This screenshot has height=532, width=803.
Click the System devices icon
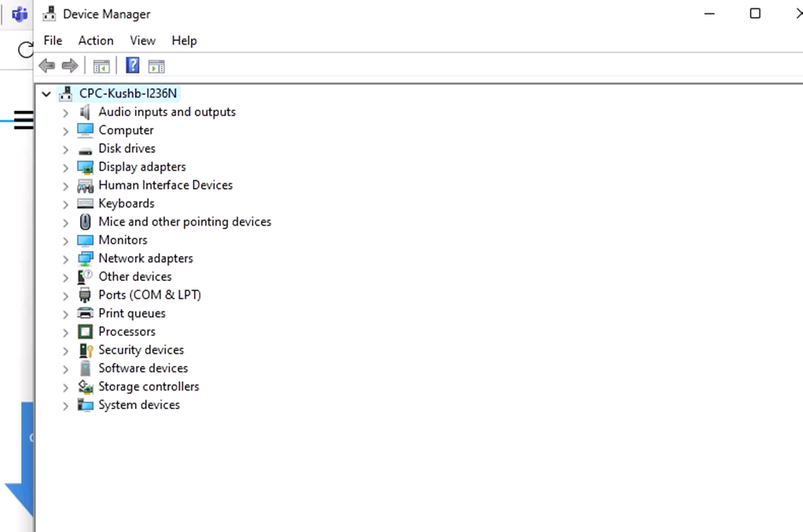(85, 405)
